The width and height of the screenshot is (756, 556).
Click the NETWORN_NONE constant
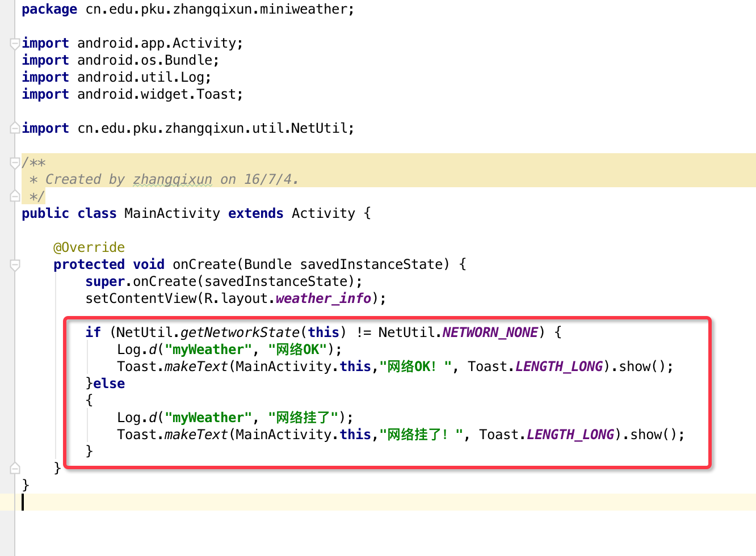490,332
